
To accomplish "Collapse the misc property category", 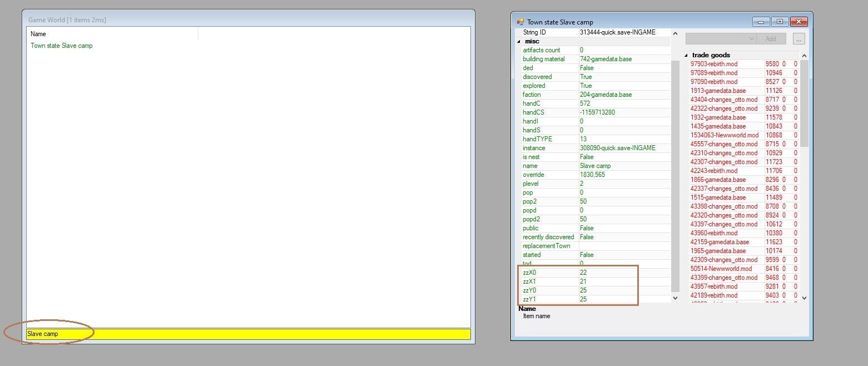I will (x=519, y=42).
